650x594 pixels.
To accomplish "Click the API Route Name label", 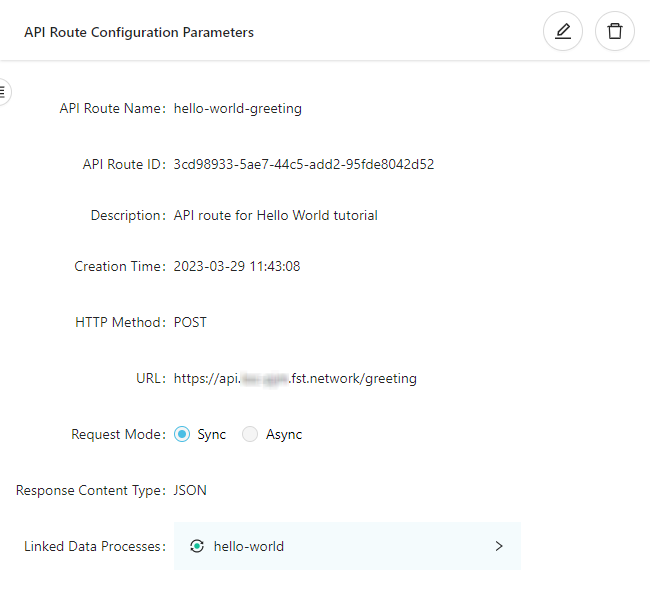I will pos(112,108).
